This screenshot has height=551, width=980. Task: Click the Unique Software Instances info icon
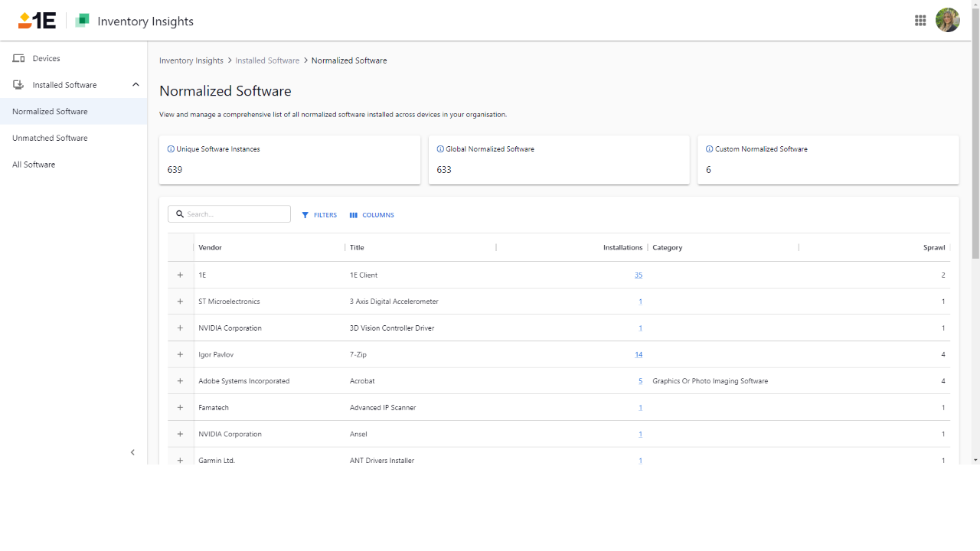[x=171, y=149]
